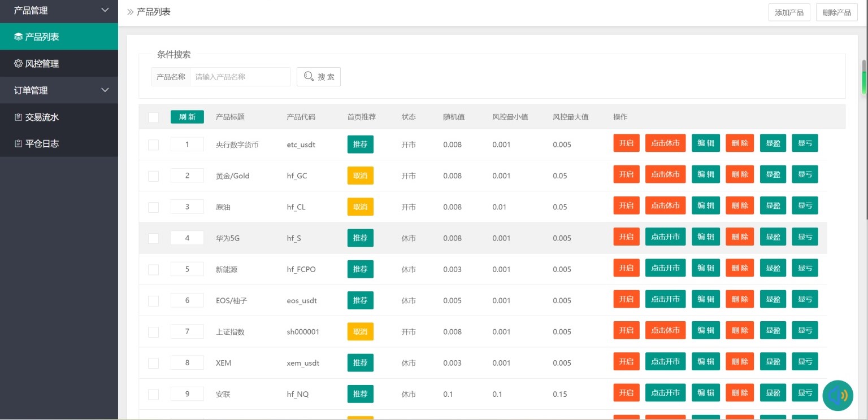Click the 平仓日志 clipboard icon

[18, 143]
